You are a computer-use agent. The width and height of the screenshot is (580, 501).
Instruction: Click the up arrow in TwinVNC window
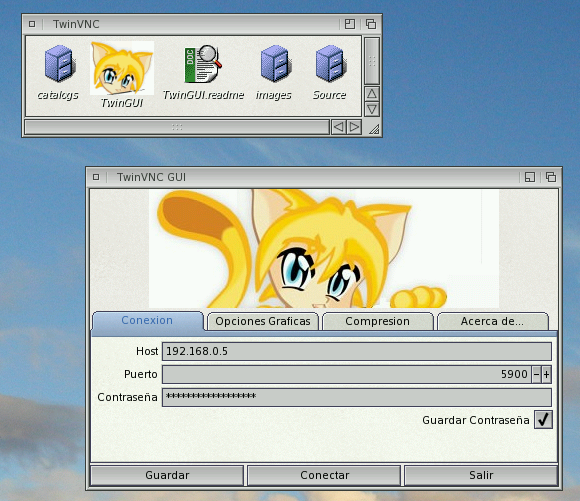pos(372,94)
